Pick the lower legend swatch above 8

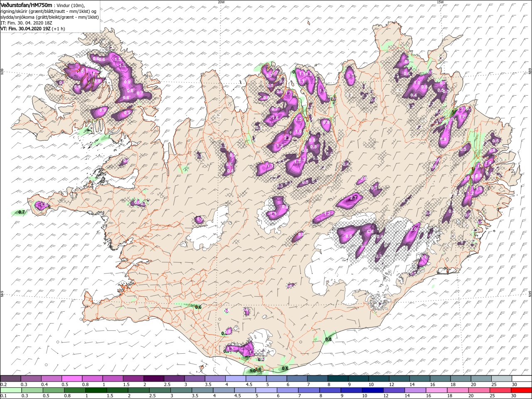tap(330, 390)
